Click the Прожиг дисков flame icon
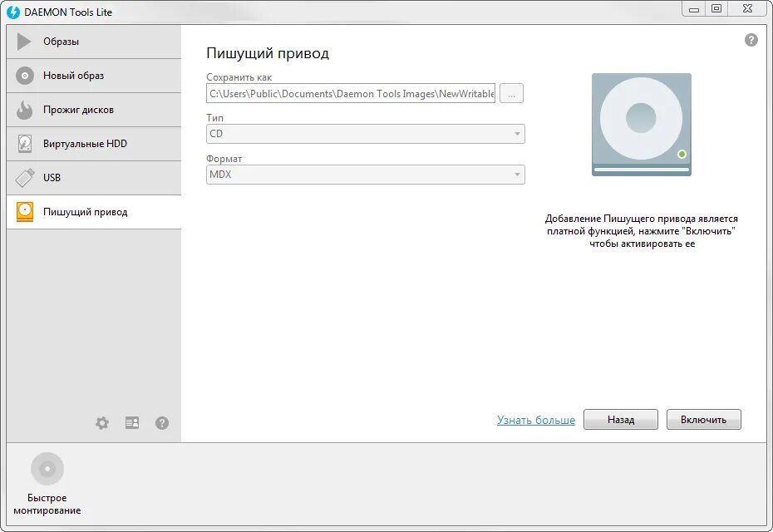The height and width of the screenshot is (532, 773). (24, 110)
